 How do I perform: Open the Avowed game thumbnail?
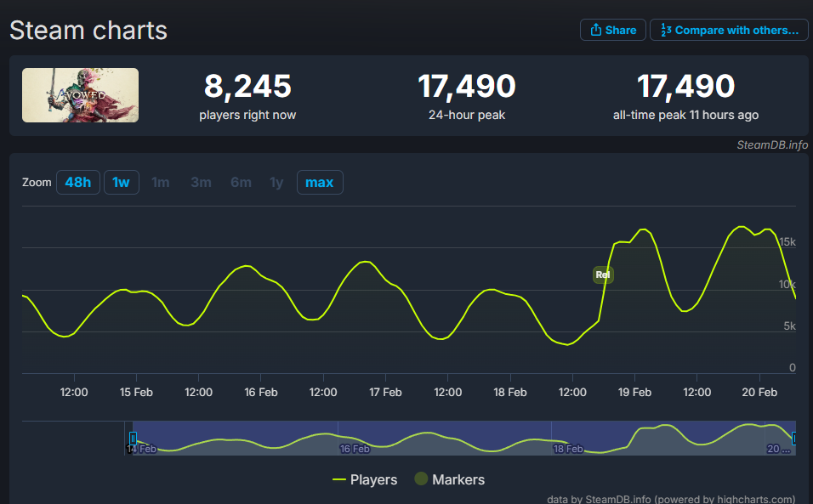click(80, 95)
